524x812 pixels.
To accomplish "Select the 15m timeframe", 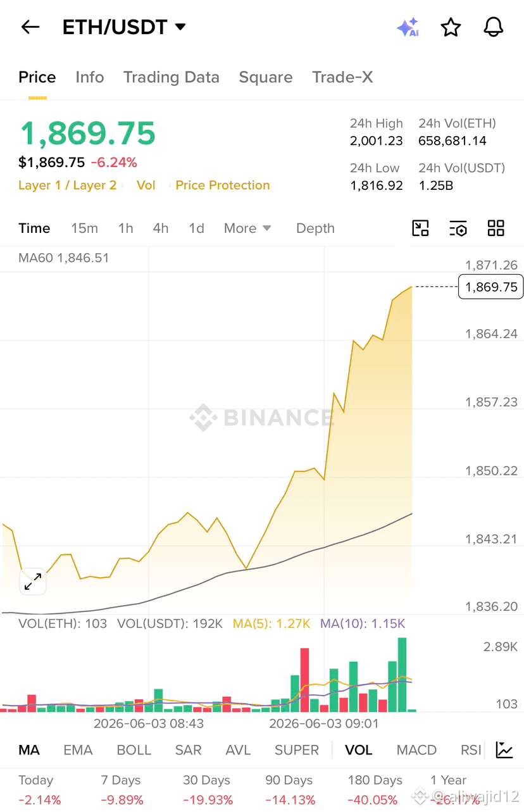I will point(84,228).
